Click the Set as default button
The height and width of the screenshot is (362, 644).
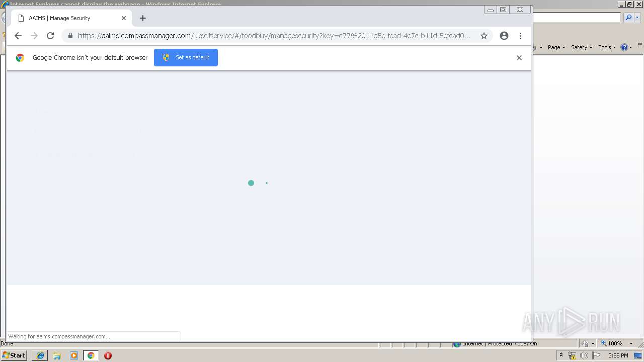[186, 57]
